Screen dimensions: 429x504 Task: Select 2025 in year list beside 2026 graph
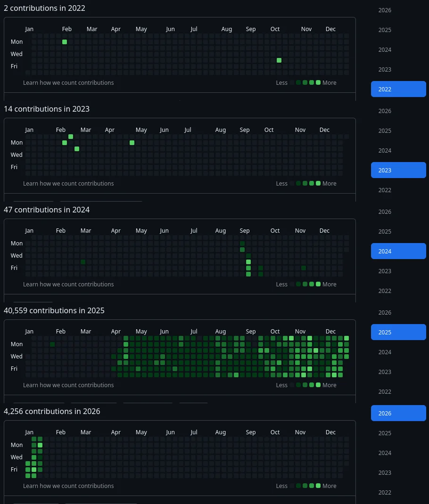point(385,433)
